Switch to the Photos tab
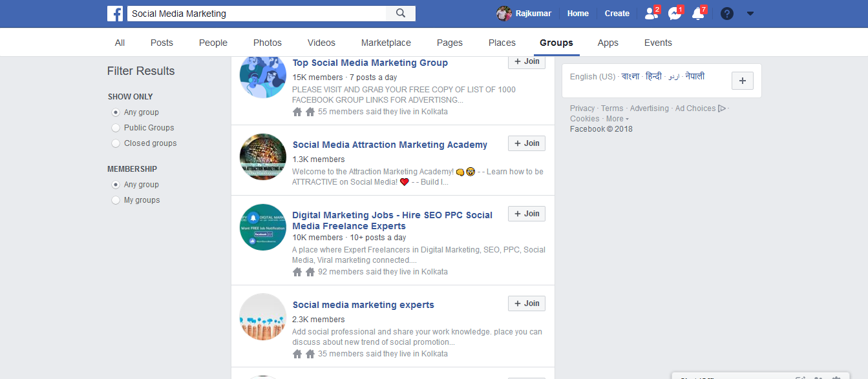This screenshot has height=379, width=868. [x=268, y=43]
